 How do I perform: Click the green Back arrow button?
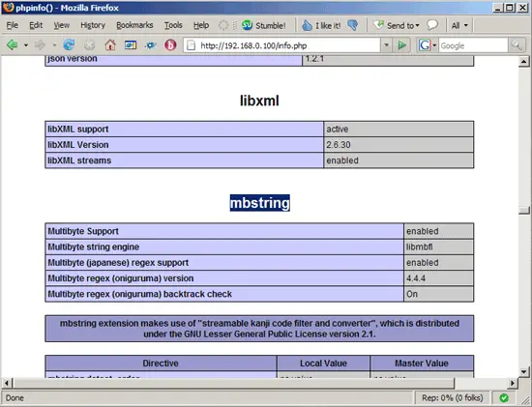13,44
